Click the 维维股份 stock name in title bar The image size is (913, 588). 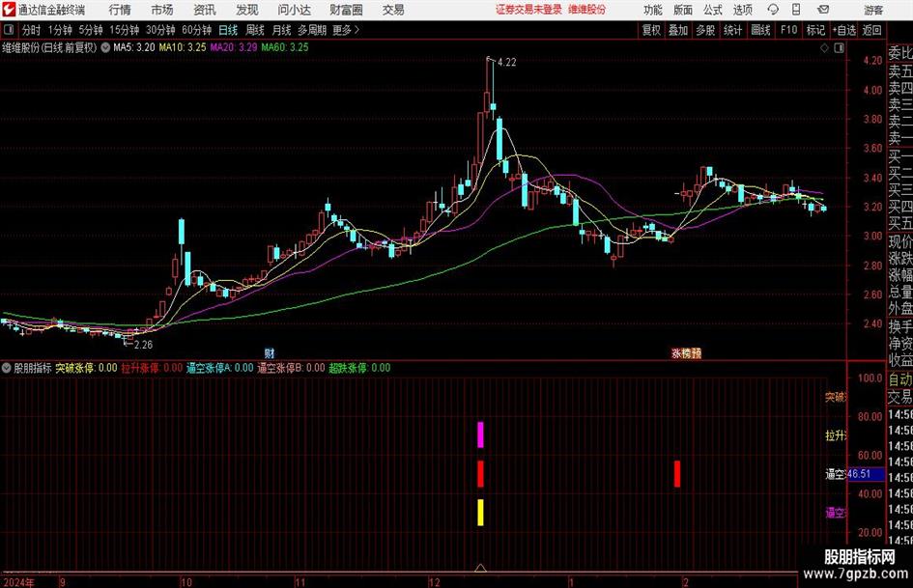pyautogui.click(x=587, y=10)
